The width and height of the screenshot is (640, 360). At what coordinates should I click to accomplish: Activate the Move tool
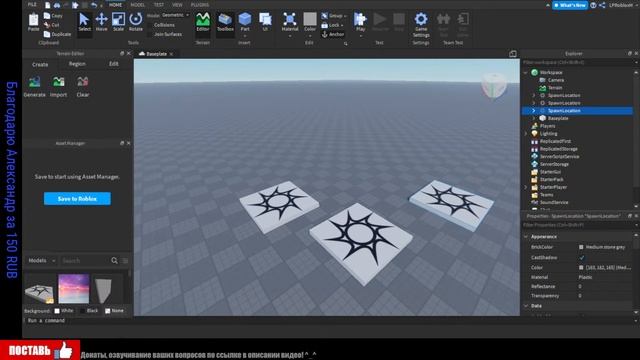click(101, 22)
